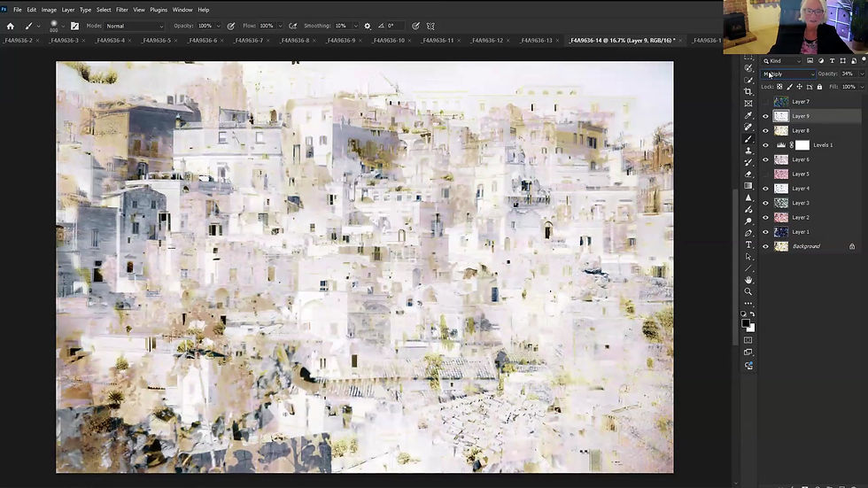Click the Home icon in options bar
Image resolution: width=868 pixels, height=488 pixels.
(11, 26)
